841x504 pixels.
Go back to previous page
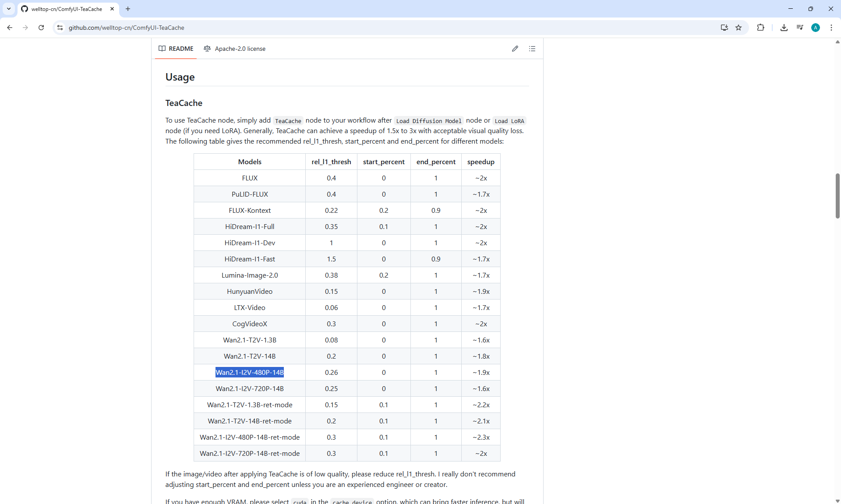pyautogui.click(x=10, y=28)
